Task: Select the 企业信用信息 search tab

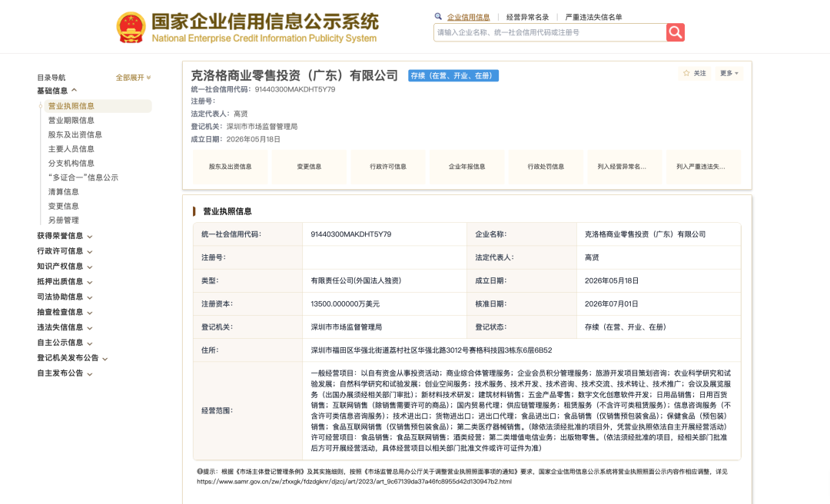Action: (x=469, y=17)
